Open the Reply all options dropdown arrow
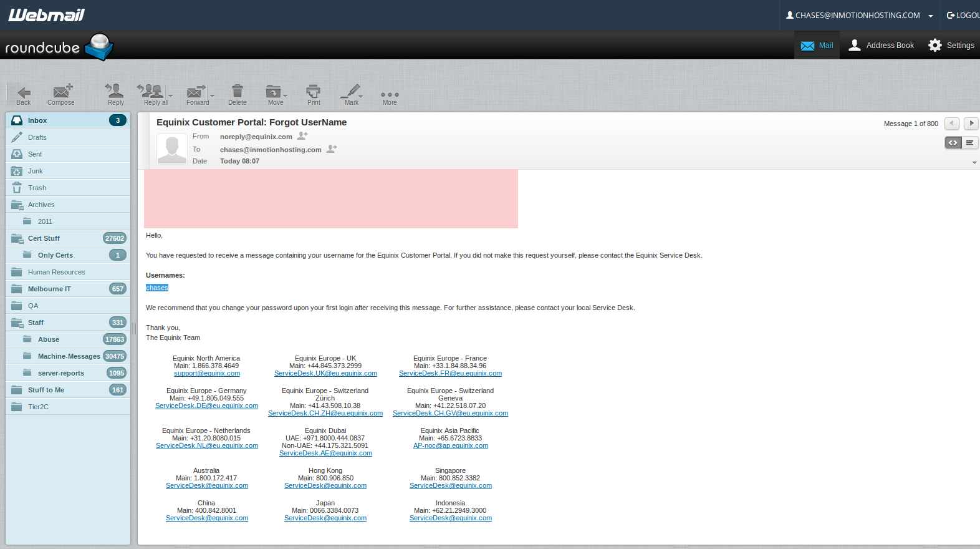Image resolution: width=980 pixels, height=549 pixels. click(x=171, y=96)
